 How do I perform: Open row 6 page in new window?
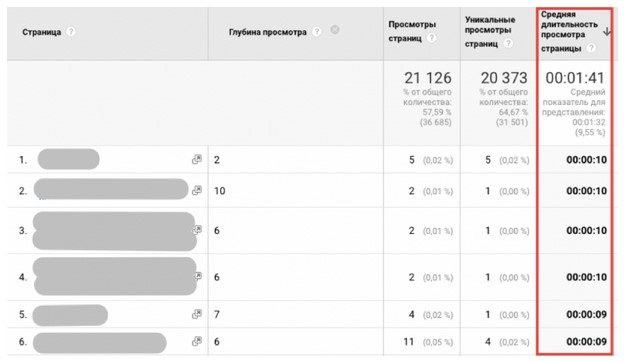(197, 341)
